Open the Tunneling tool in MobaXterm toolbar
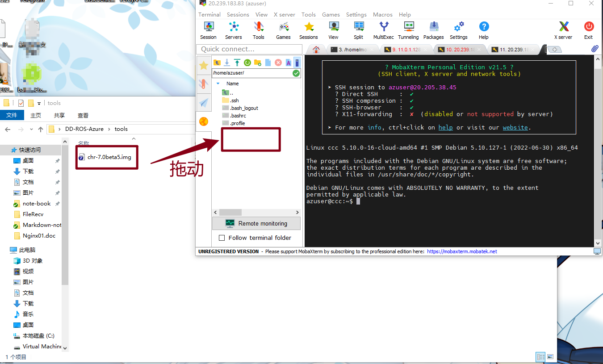 [x=408, y=30]
